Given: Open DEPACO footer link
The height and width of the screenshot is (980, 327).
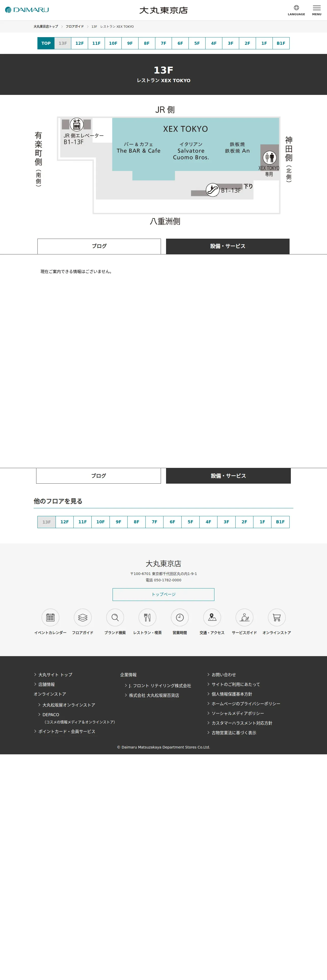Looking at the screenshot, I should [51, 714].
